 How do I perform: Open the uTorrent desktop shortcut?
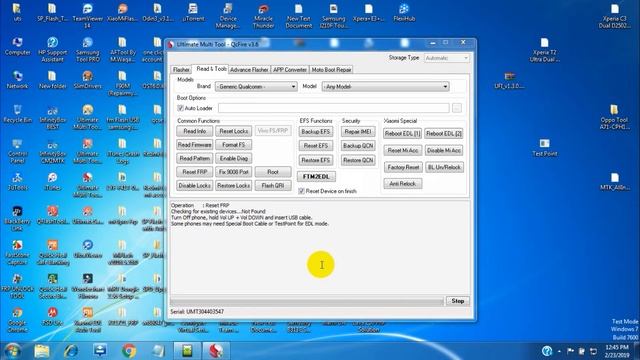(193, 12)
